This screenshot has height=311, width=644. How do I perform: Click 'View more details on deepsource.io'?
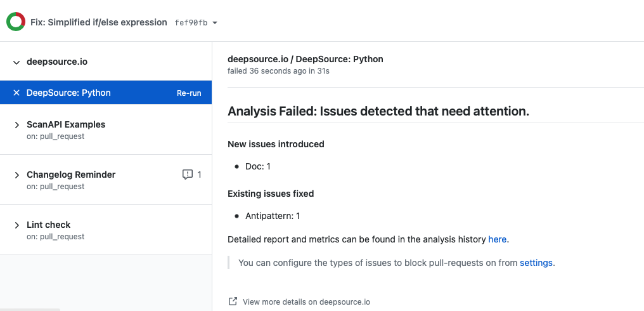pos(306,302)
